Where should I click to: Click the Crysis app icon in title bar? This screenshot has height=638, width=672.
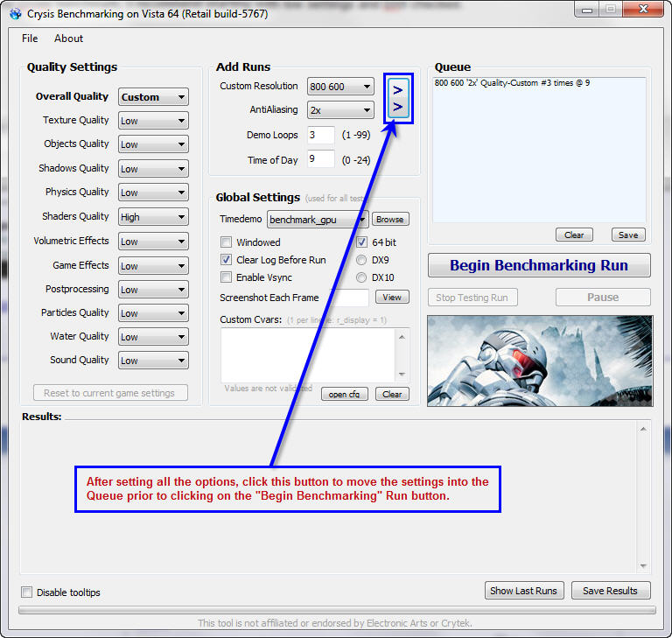point(16,14)
